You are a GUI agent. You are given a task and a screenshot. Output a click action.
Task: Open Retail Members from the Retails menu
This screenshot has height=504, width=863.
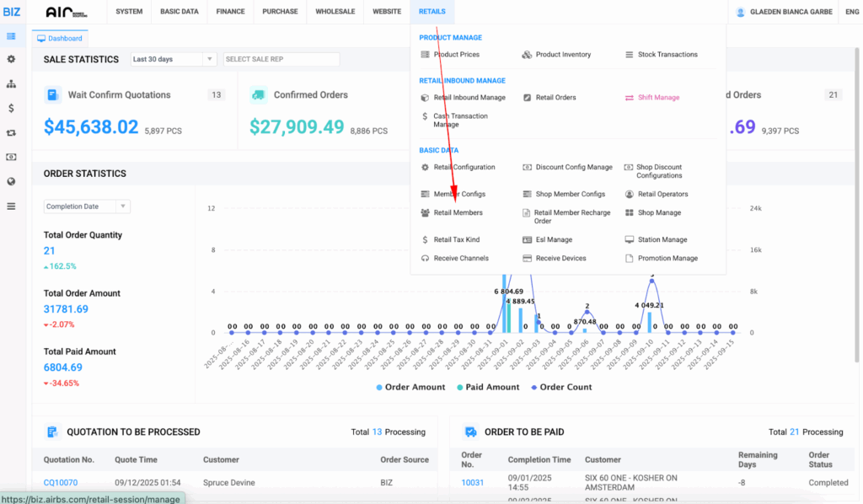[458, 213]
